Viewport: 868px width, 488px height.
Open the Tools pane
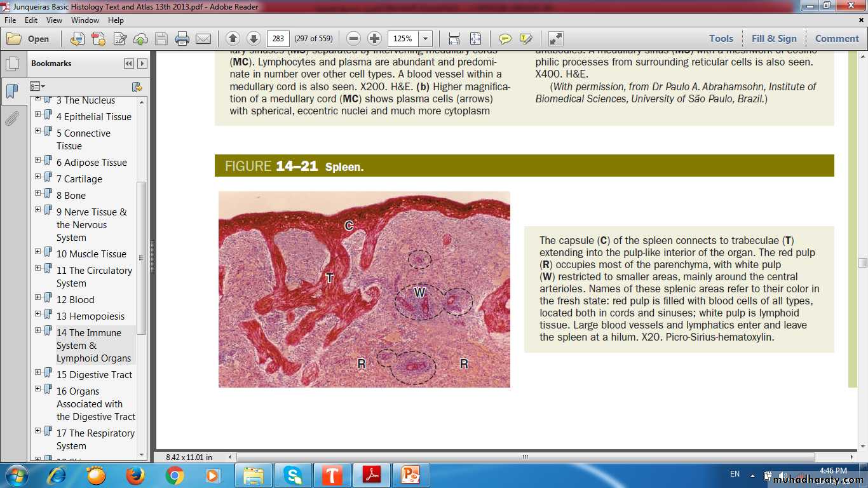tap(721, 39)
